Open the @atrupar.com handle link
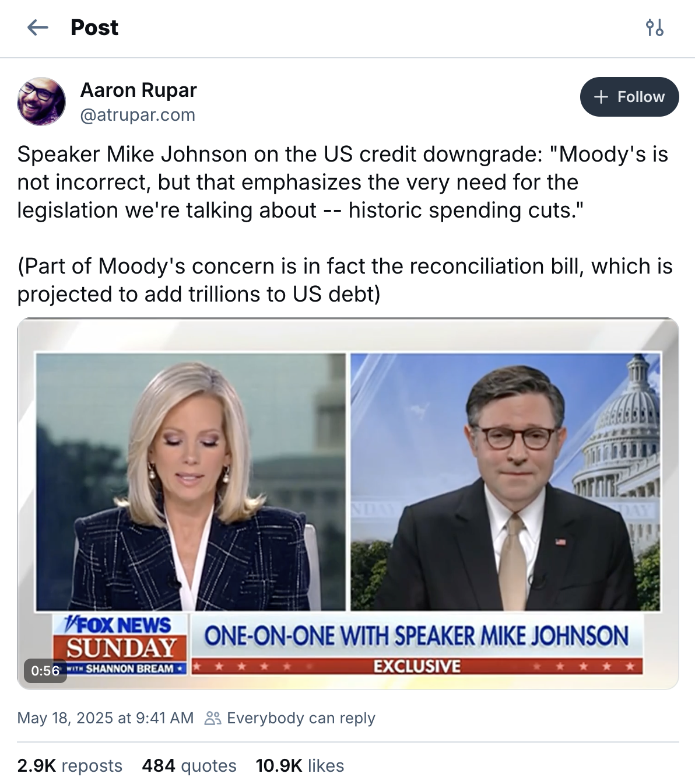 click(138, 115)
